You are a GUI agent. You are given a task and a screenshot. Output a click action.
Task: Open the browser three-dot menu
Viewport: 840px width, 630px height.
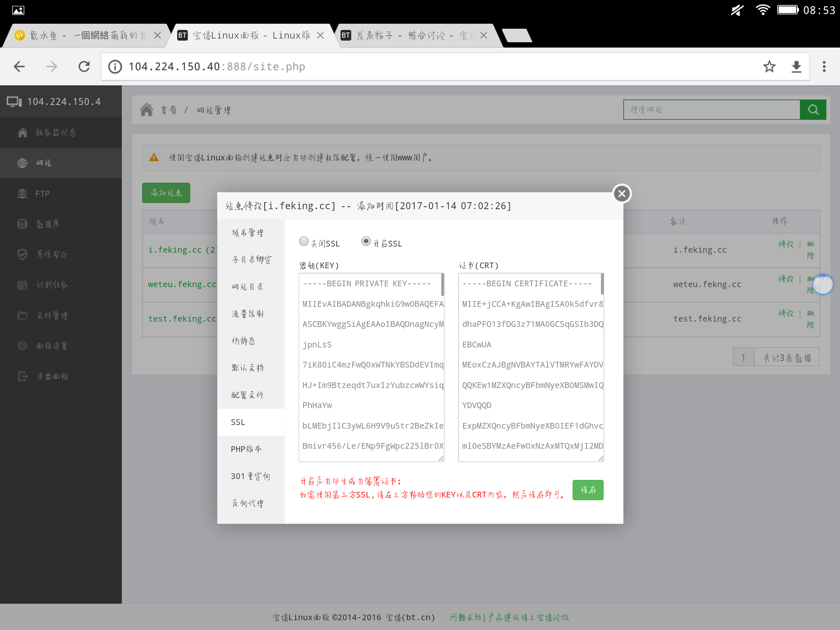824,66
